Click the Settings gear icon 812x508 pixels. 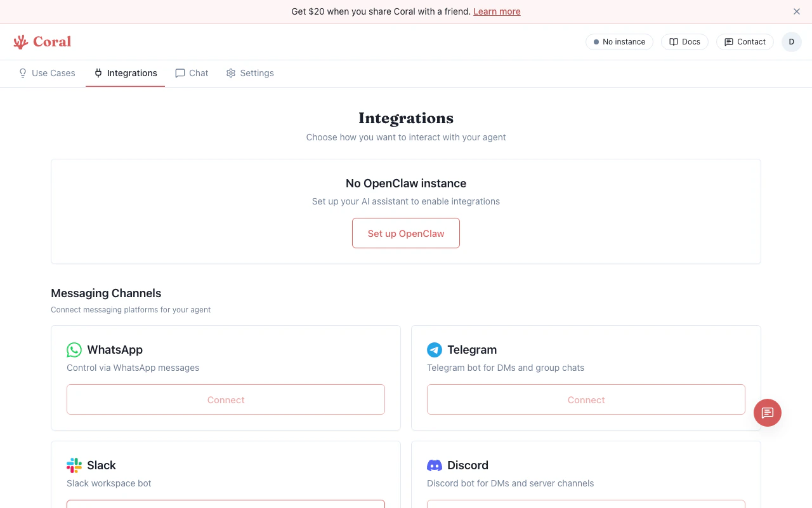click(231, 73)
